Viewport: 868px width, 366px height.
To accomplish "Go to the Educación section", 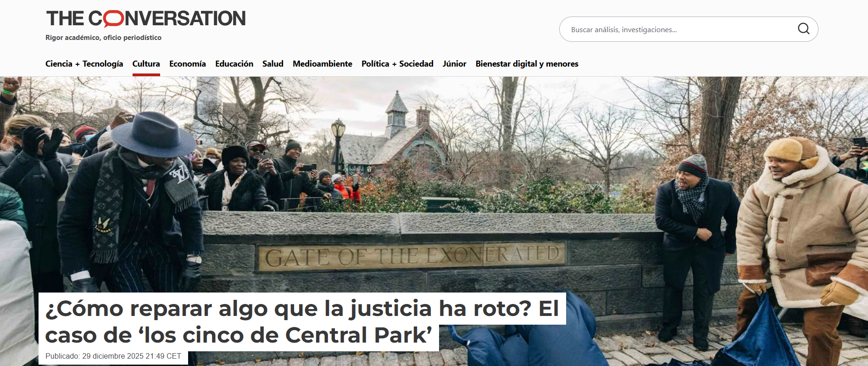I will coord(234,64).
